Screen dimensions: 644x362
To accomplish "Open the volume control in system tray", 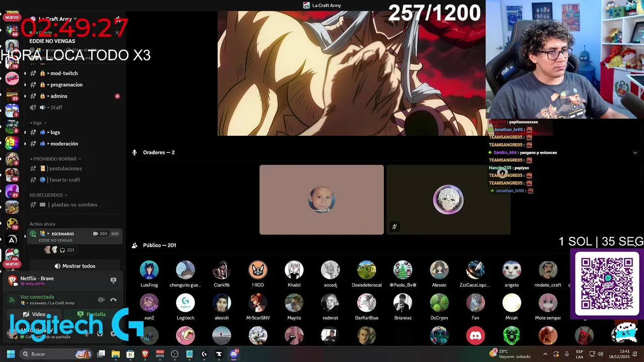I will click(x=600, y=354).
